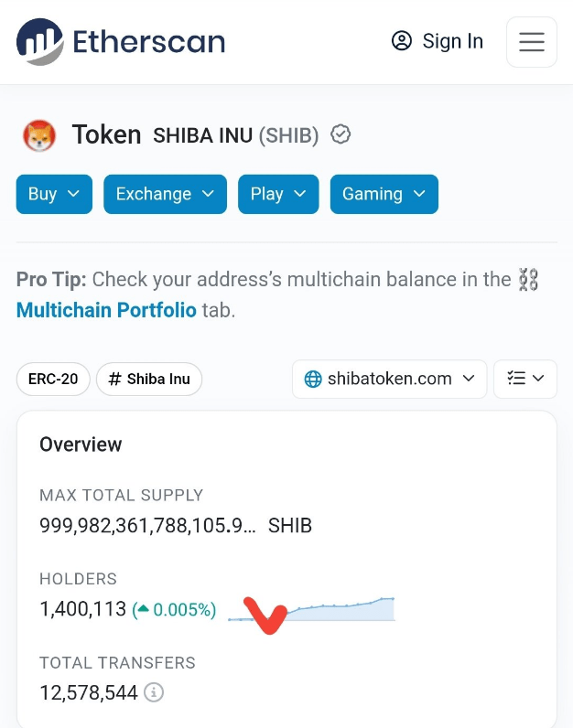Select the ERC-20 tag
This screenshot has width=573, height=728.
click(53, 379)
